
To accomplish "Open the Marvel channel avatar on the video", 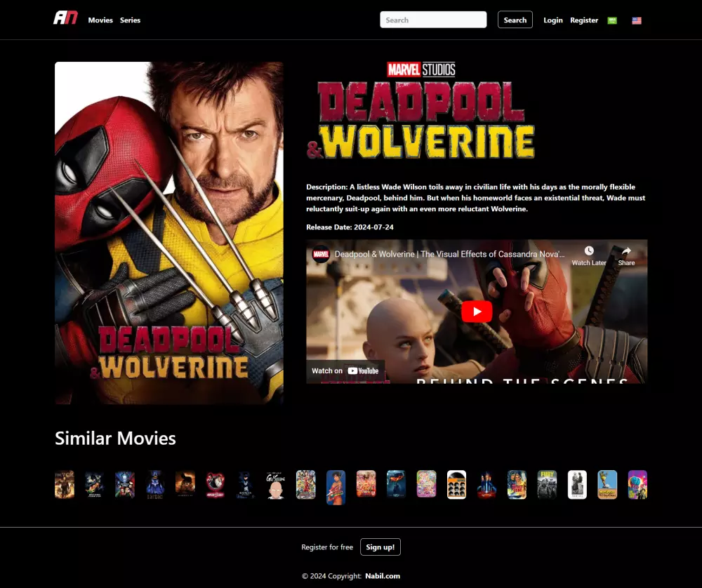I will (321, 254).
